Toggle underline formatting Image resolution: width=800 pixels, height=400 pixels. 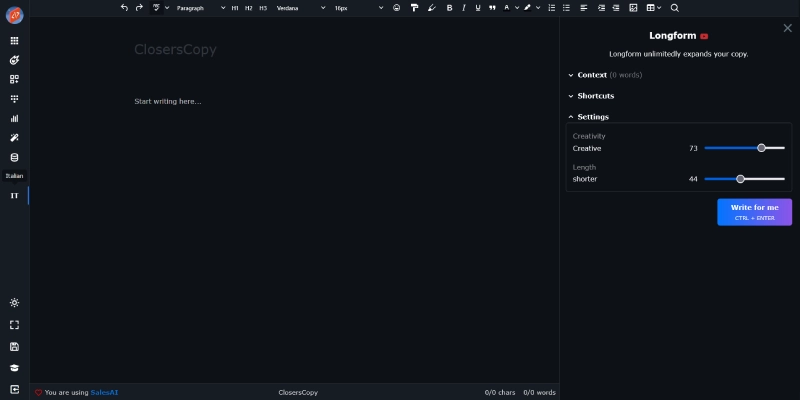(478, 8)
